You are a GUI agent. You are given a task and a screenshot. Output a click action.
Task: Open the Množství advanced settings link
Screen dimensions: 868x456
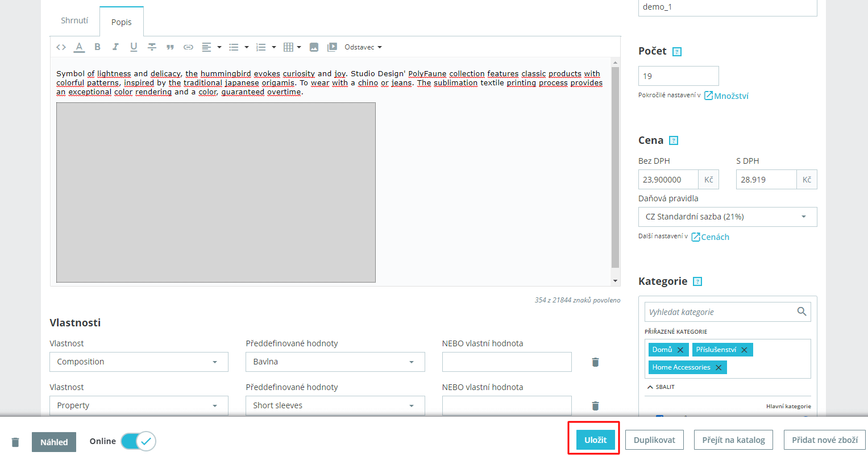(x=726, y=96)
